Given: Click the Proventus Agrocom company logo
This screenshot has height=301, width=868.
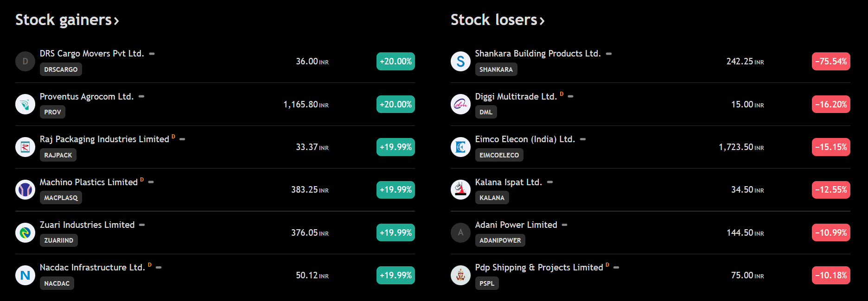Looking at the screenshot, I should tap(25, 104).
